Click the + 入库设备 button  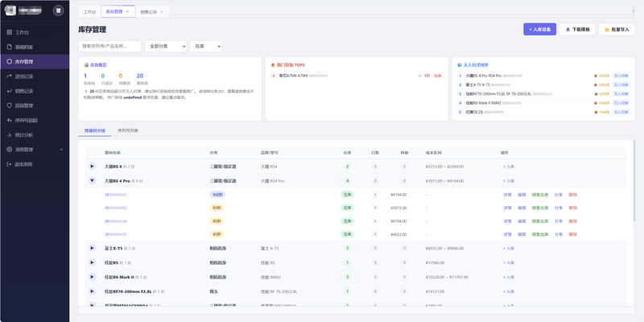539,29
